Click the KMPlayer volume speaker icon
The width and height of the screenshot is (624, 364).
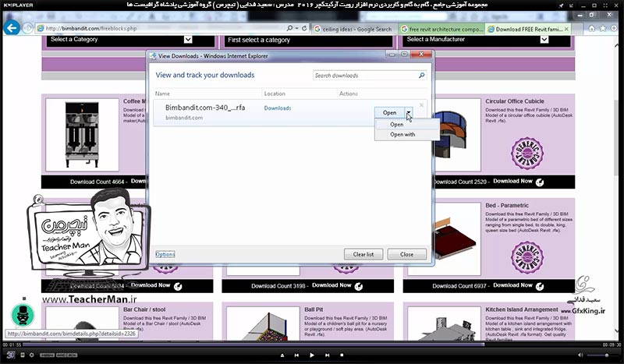coord(580,355)
